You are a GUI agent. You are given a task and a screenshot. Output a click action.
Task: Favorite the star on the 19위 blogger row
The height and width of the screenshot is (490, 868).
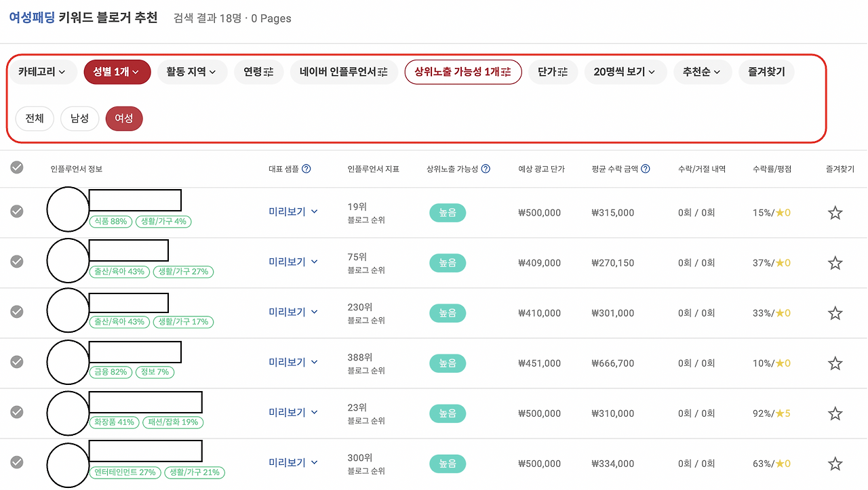point(835,212)
